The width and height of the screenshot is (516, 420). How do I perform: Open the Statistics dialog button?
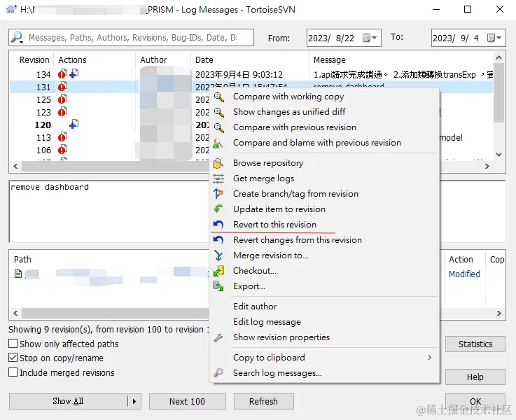click(x=475, y=344)
